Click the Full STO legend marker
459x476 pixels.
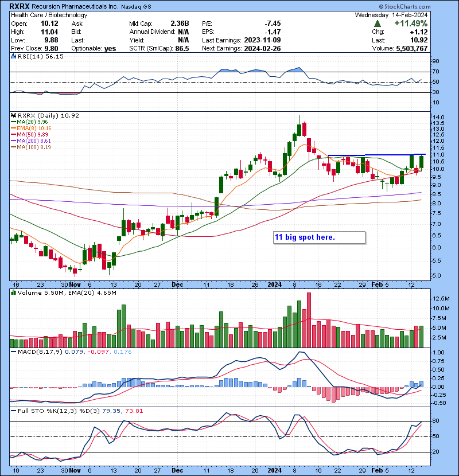point(14,410)
